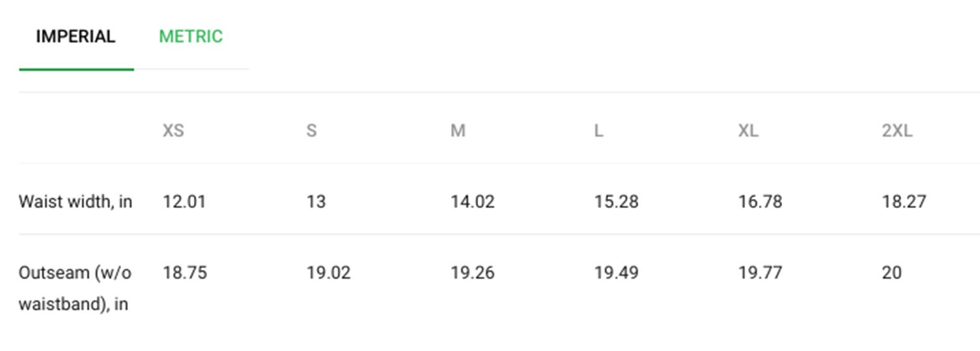
Task: Click the XL size column header
Action: tap(749, 130)
